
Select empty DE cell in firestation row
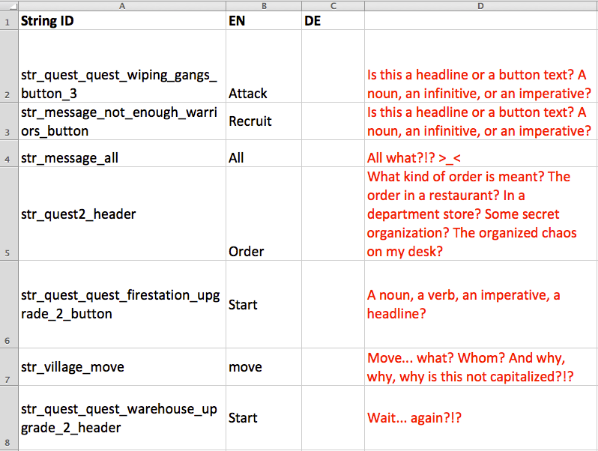pyautogui.click(x=333, y=304)
